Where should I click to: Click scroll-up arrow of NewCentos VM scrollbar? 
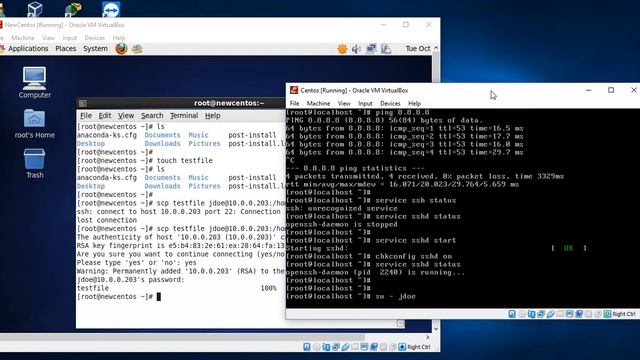[436, 48]
